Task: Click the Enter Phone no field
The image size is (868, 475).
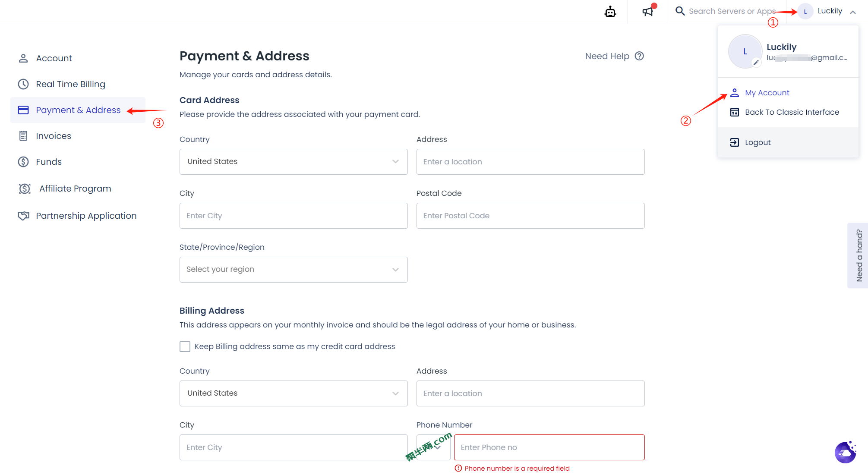Action: pyautogui.click(x=549, y=447)
